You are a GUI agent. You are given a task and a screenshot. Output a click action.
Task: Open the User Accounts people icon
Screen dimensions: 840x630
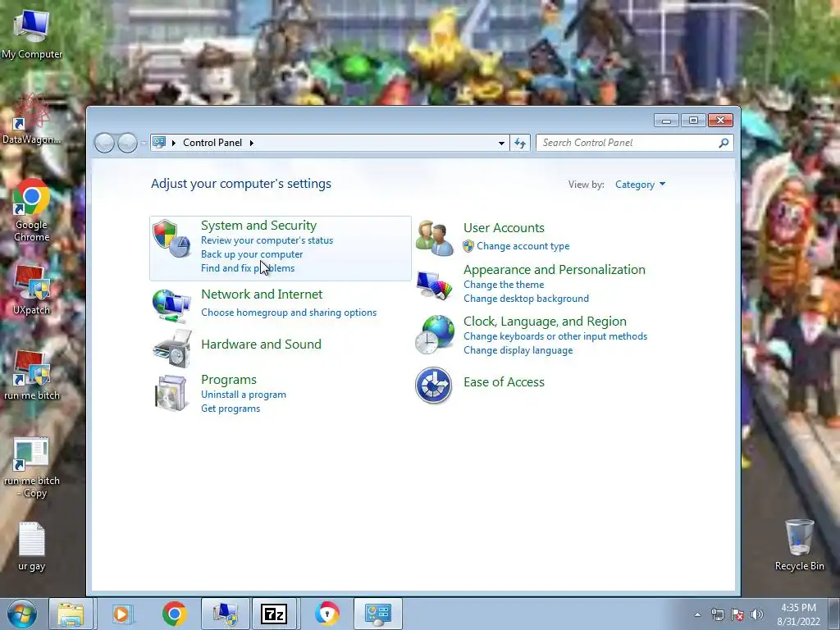434,238
